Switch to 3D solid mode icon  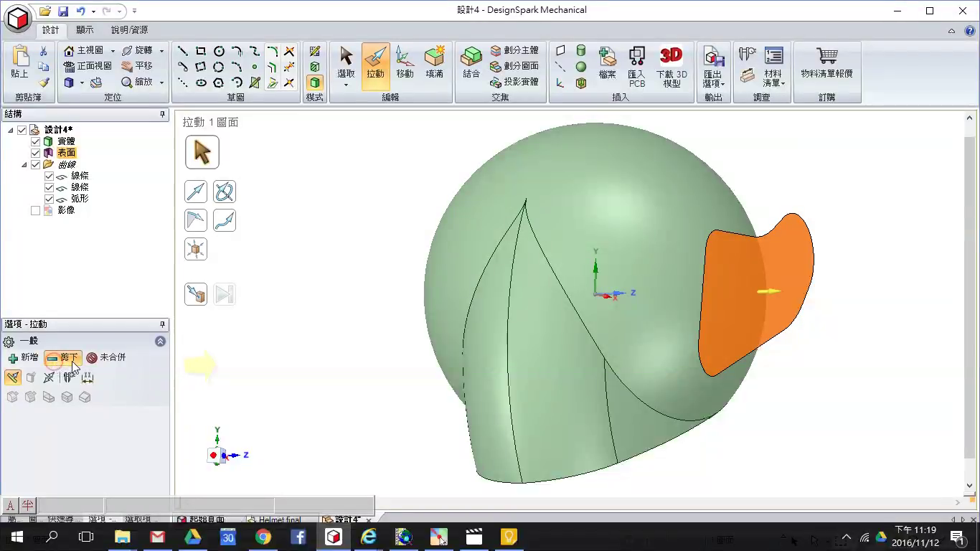tap(314, 83)
